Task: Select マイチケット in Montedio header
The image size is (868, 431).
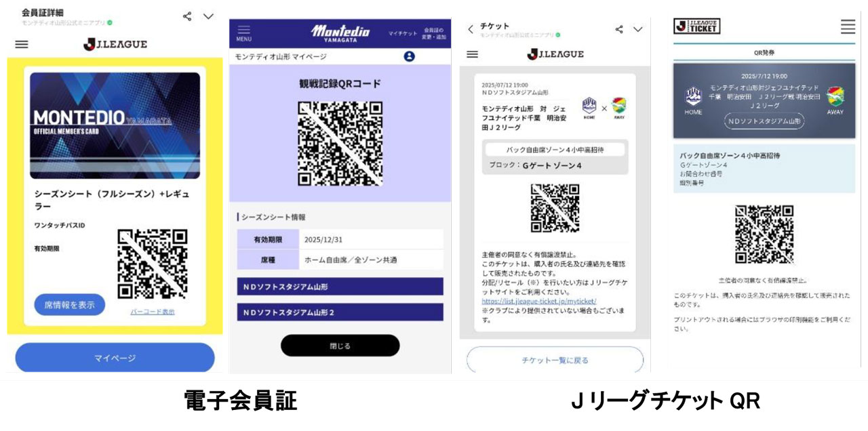Action: pos(403,33)
